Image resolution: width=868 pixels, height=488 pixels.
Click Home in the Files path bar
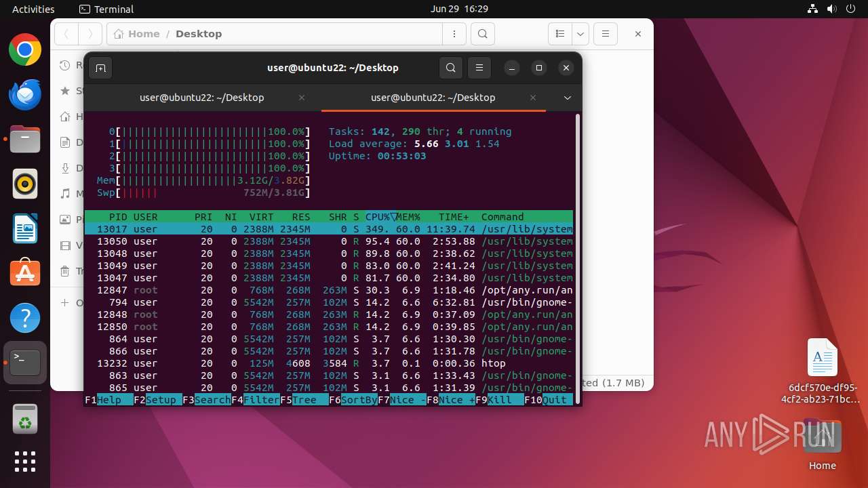click(137, 34)
